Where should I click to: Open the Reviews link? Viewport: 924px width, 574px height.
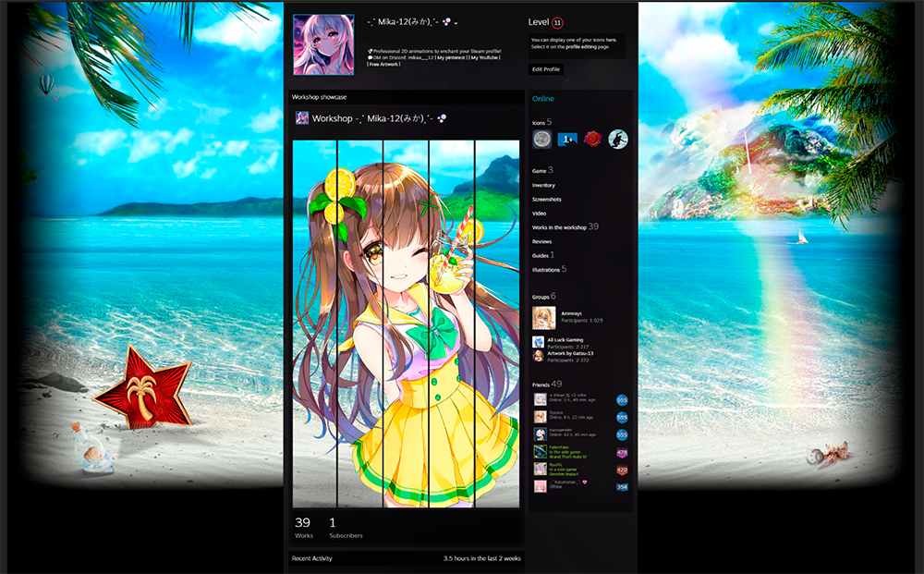coord(541,241)
